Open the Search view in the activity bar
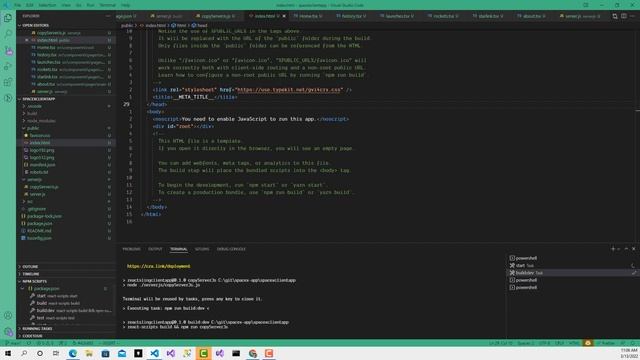Image resolution: width=640 pixels, height=360 pixels. (x=8, y=34)
